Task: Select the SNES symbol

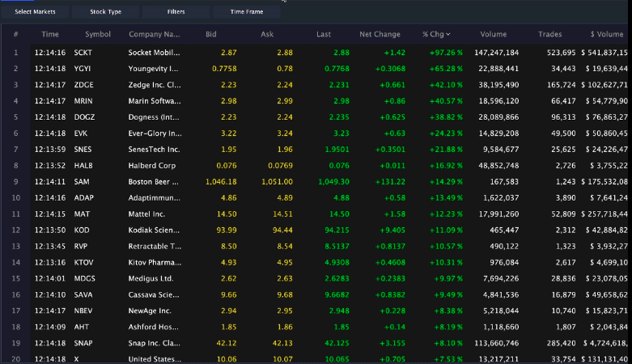Action: pos(83,149)
